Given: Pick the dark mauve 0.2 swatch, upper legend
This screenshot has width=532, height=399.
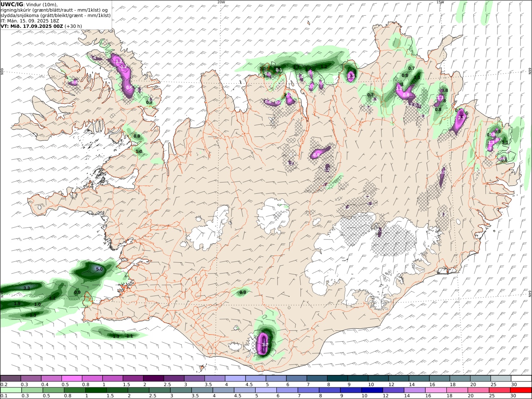Looking at the screenshot, I should coord(10,378).
